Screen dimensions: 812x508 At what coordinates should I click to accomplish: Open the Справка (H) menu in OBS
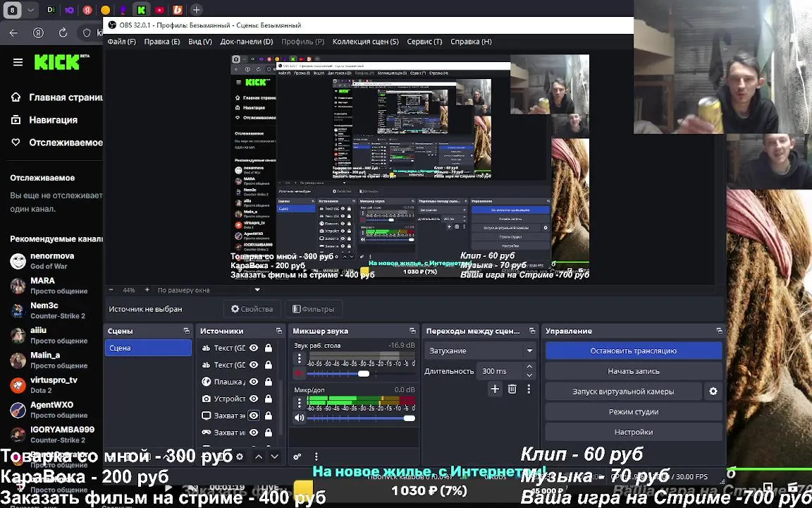[472, 42]
